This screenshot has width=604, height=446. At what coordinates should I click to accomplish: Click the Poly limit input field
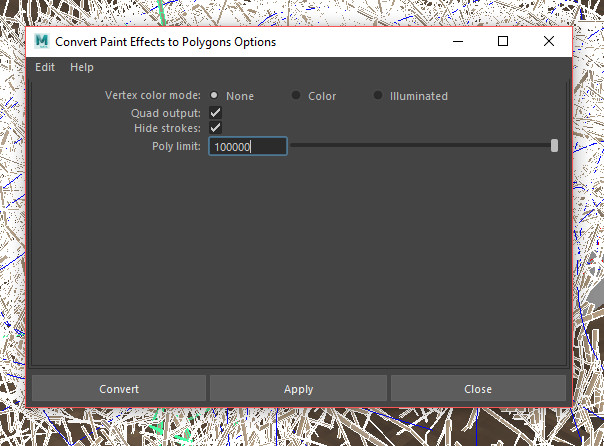(x=248, y=146)
